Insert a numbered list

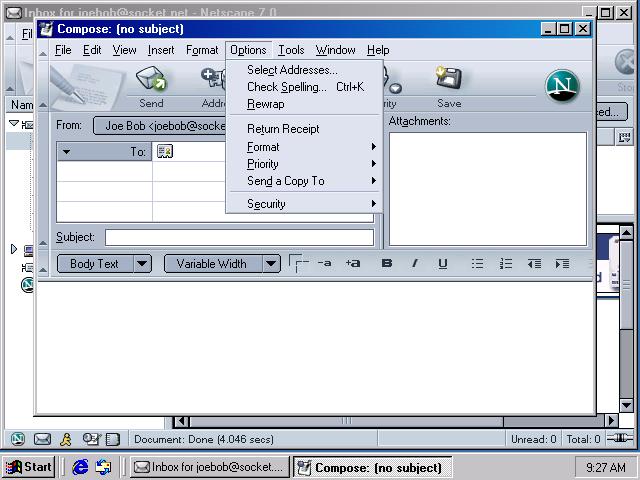(x=505, y=264)
